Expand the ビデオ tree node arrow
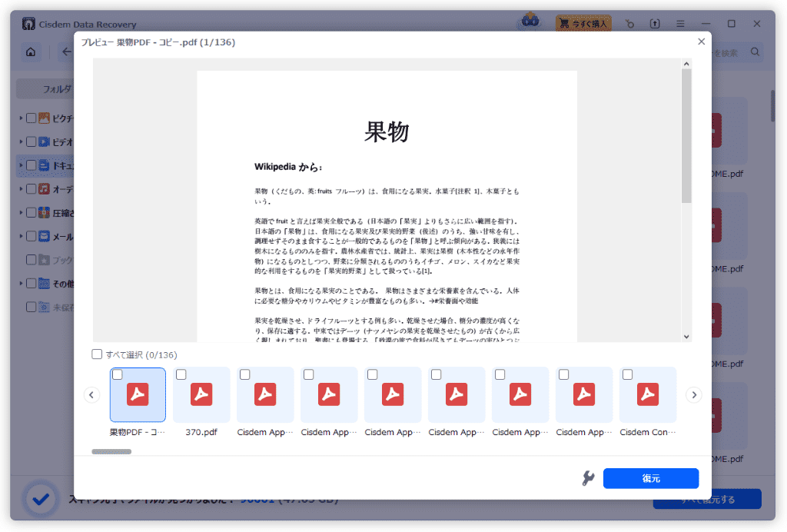Viewport: 787px width, 532px height. [22, 142]
